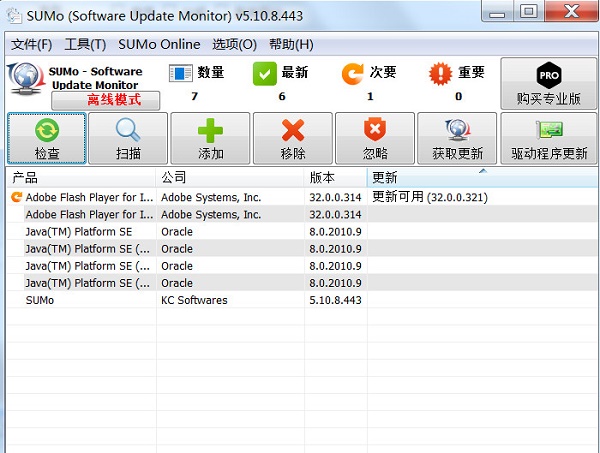Click the 数量 count value 7
600x453 pixels.
coord(194,96)
